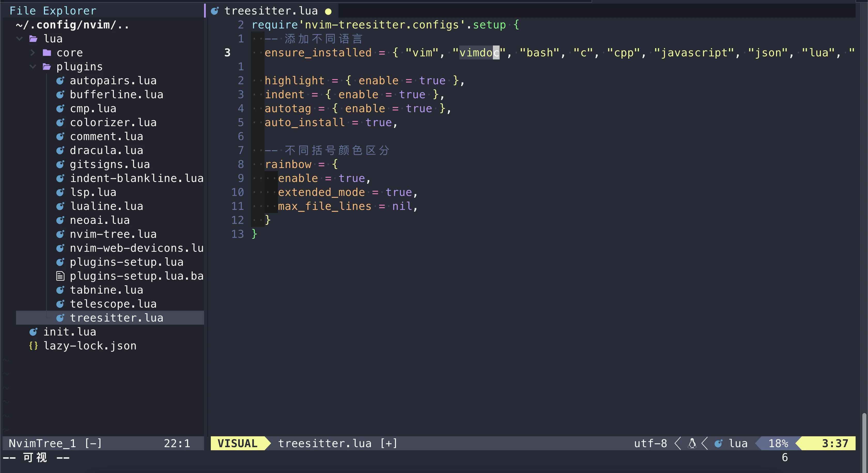The height and width of the screenshot is (473, 868).
Task: Click the open folder icon beside plugins
Action: (47, 67)
